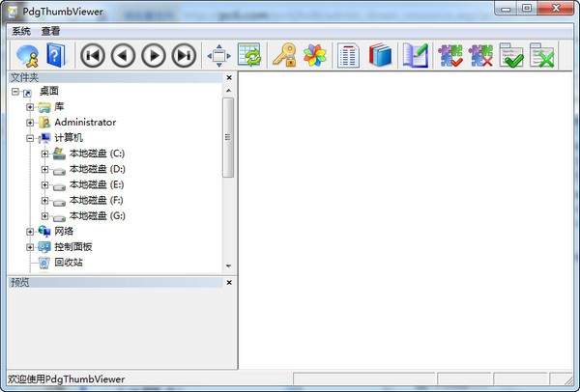Screen dimensions: 580x392
Task: Open the 系统 menu
Action: 21,32
